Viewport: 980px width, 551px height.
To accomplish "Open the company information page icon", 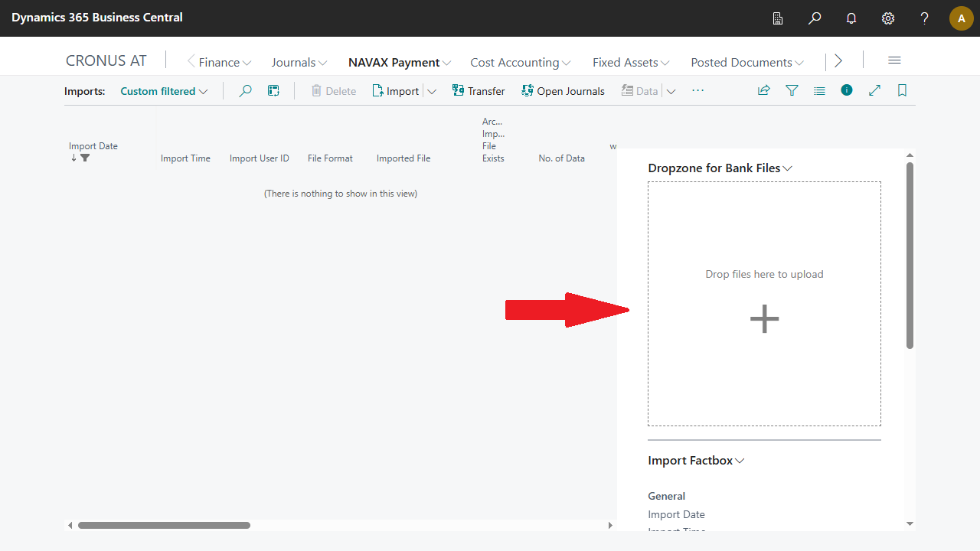I will (778, 18).
